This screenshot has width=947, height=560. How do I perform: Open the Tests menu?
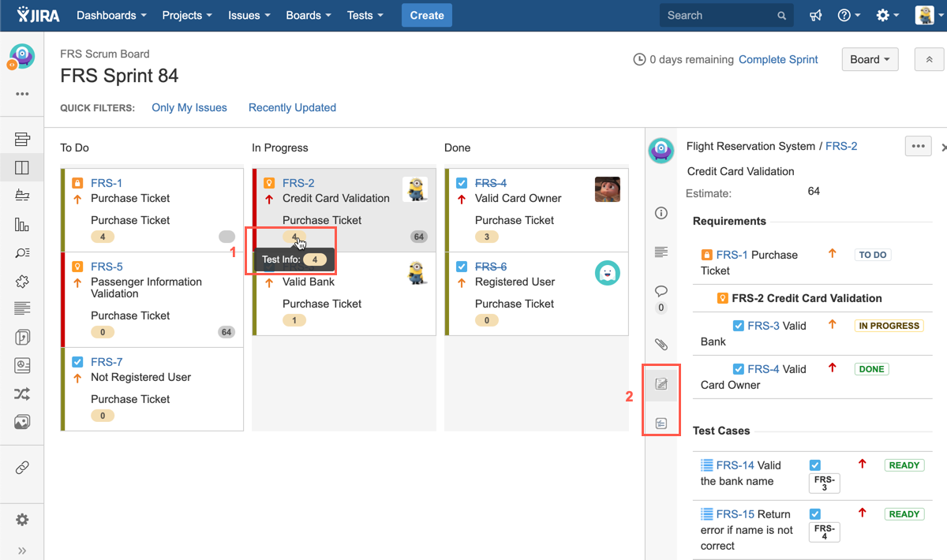pyautogui.click(x=365, y=16)
